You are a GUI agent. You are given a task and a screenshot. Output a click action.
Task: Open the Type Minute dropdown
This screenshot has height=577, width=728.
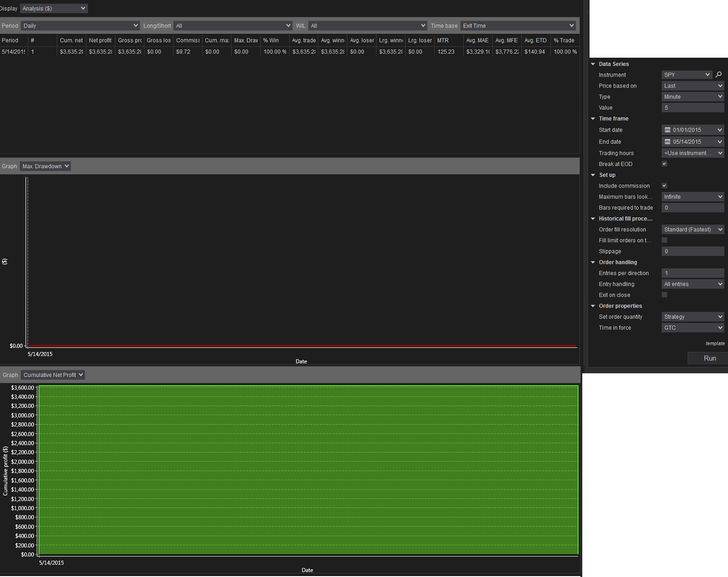click(x=693, y=97)
